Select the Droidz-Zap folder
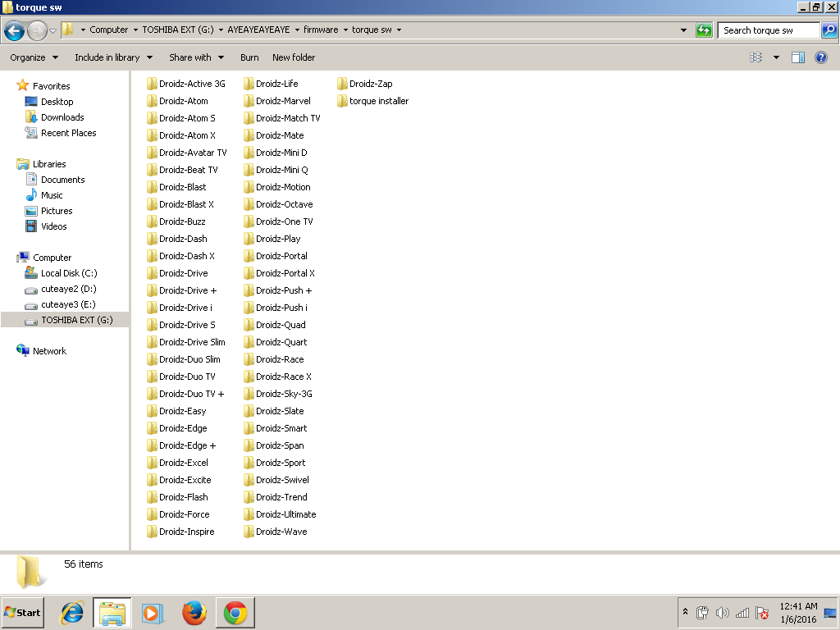The width and height of the screenshot is (840, 630). 365,84
